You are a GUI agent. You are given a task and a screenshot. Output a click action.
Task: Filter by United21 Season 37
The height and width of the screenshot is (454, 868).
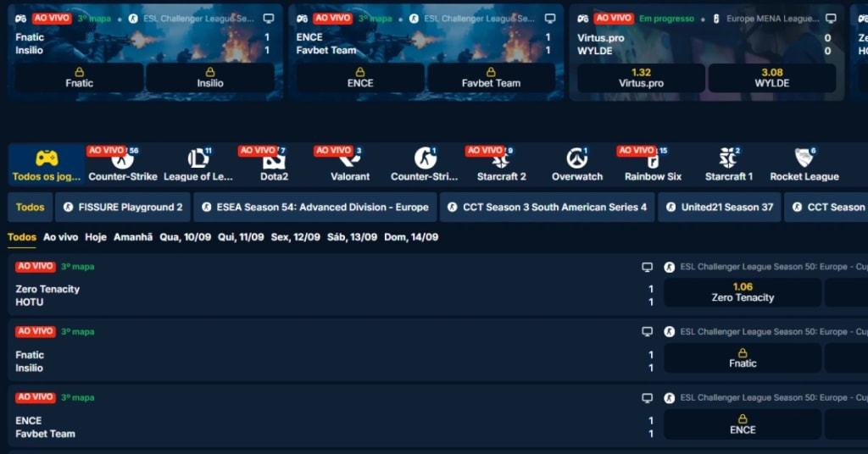(x=719, y=207)
